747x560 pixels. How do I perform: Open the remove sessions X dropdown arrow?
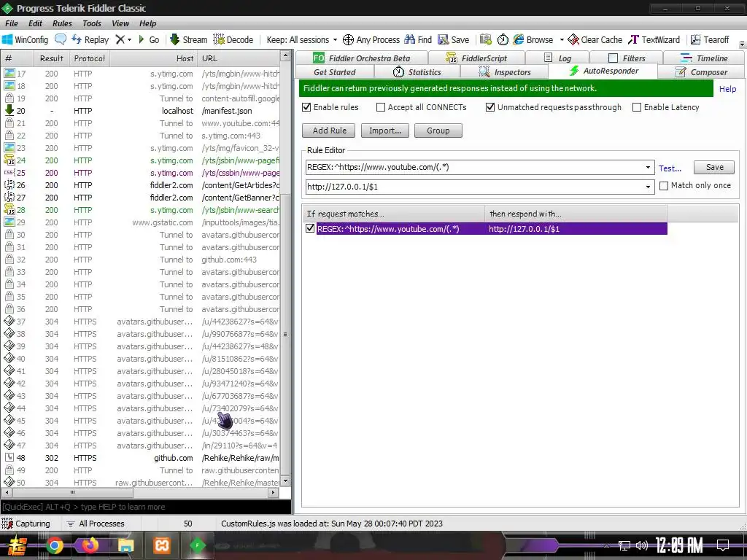coord(129,40)
